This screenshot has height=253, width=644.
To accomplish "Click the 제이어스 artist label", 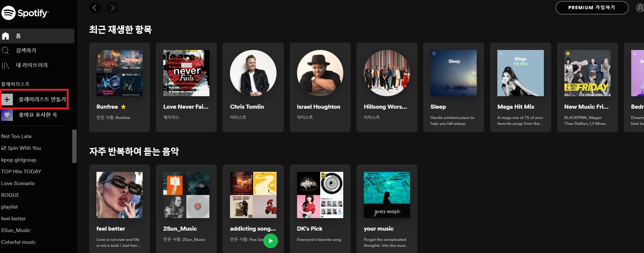I will coord(171,117).
